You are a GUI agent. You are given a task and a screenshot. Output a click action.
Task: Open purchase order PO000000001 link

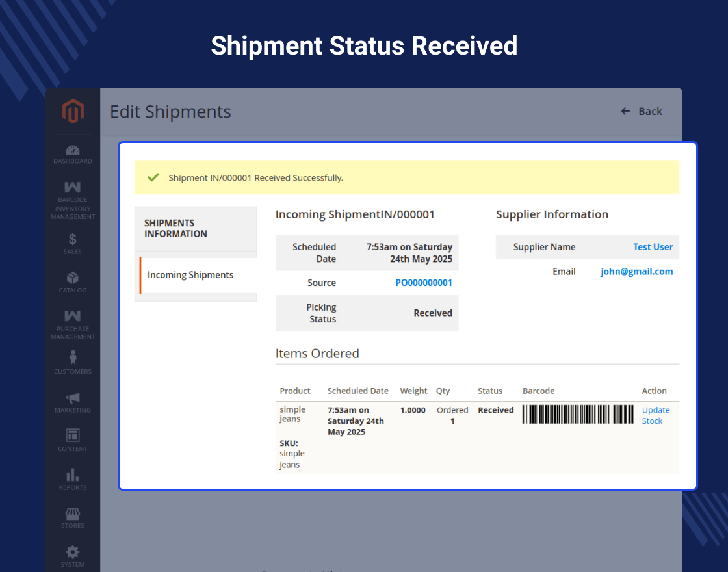[424, 283]
